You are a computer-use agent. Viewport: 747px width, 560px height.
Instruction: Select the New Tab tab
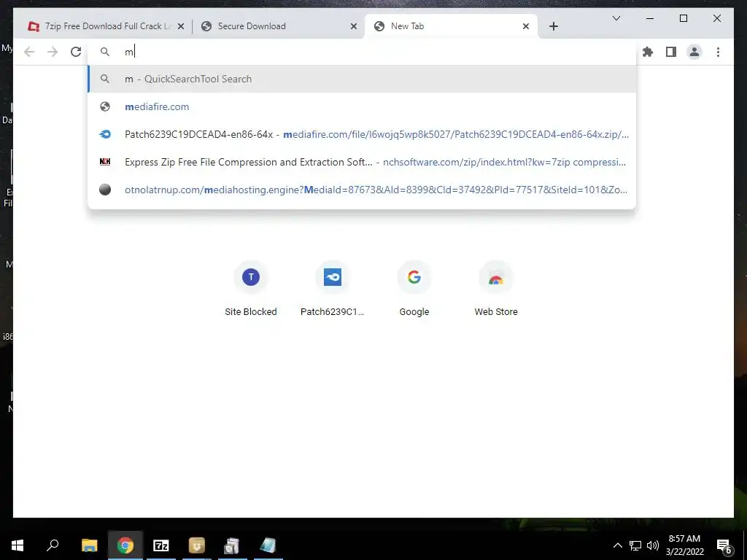click(x=451, y=26)
